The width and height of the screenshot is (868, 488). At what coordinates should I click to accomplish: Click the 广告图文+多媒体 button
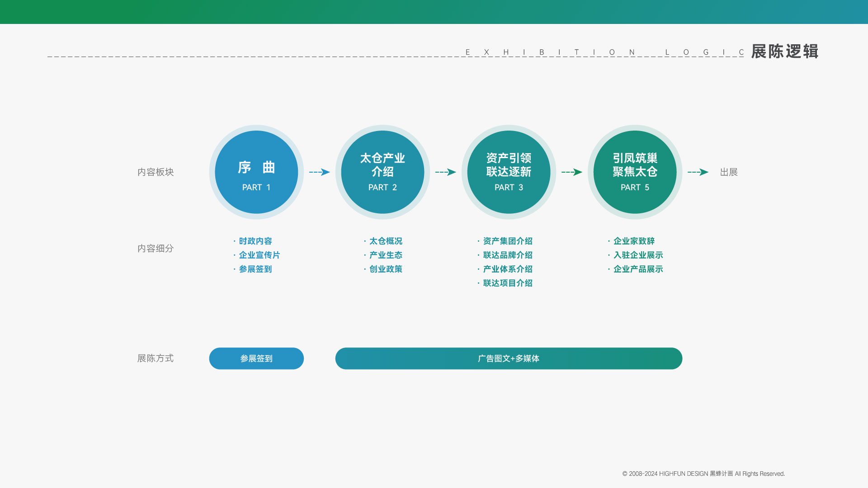tap(509, 358)
